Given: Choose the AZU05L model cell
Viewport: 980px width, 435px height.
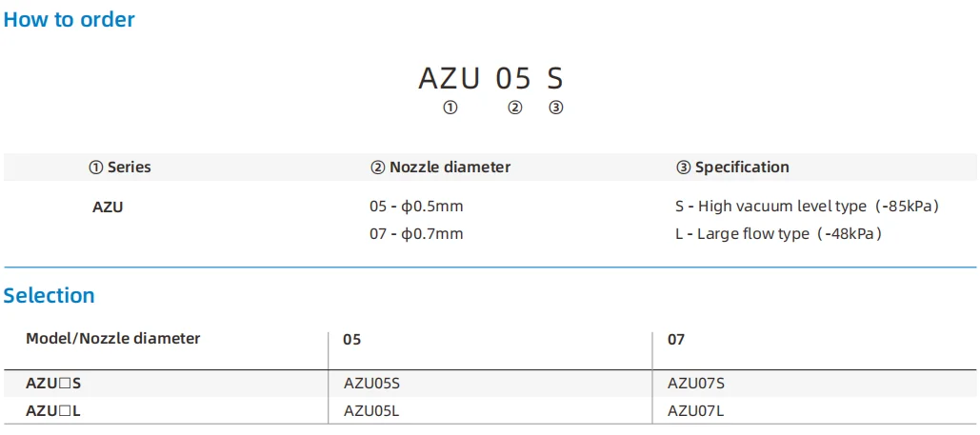Looking at the screenshot, I should tap(371, 411).
